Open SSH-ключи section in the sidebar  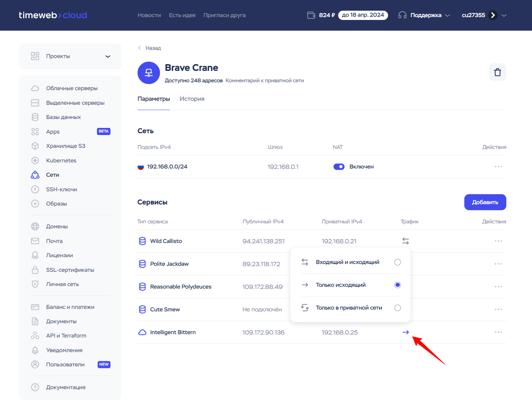pyautogui.click(x=61, y=190)
